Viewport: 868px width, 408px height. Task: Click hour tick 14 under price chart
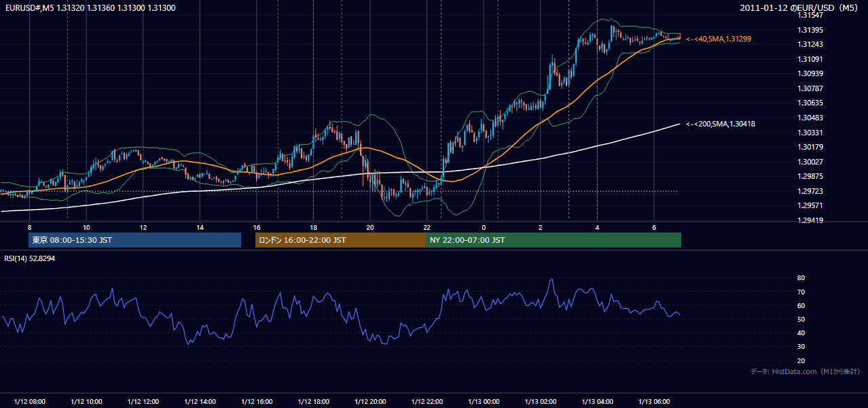pyautogui.click(x=200, y=227)
